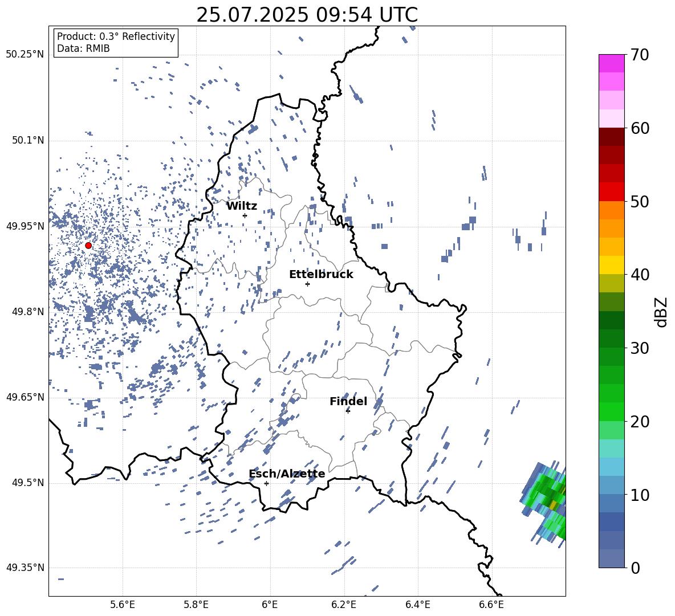Click the 6°E longitude label

tap(270, 605)
